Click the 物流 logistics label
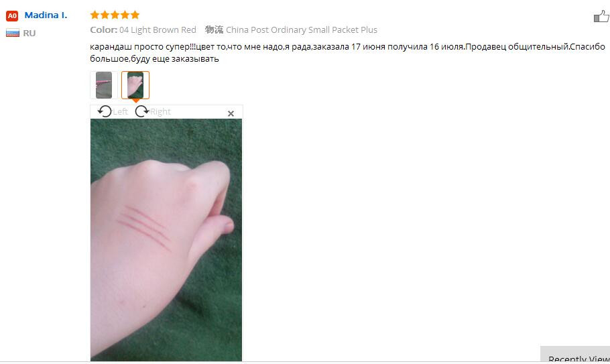610x364 pixels. tap(214, 30)
